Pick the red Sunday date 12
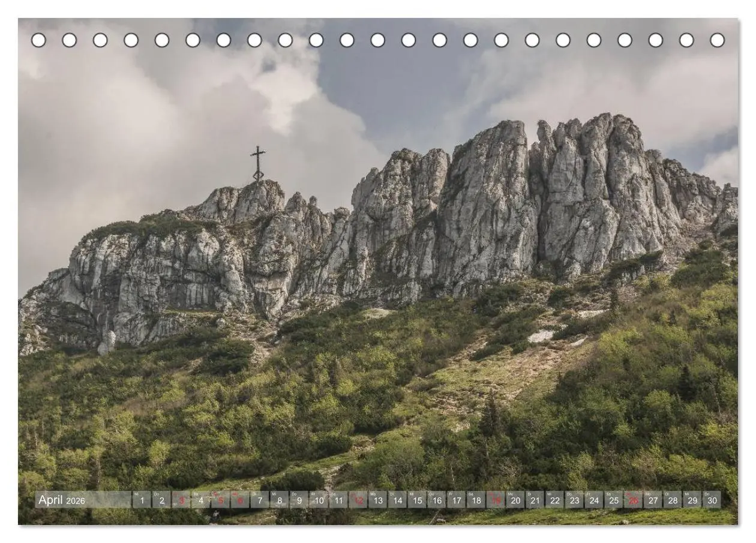Screen dimensions: 756x543 tap(358, 500)
